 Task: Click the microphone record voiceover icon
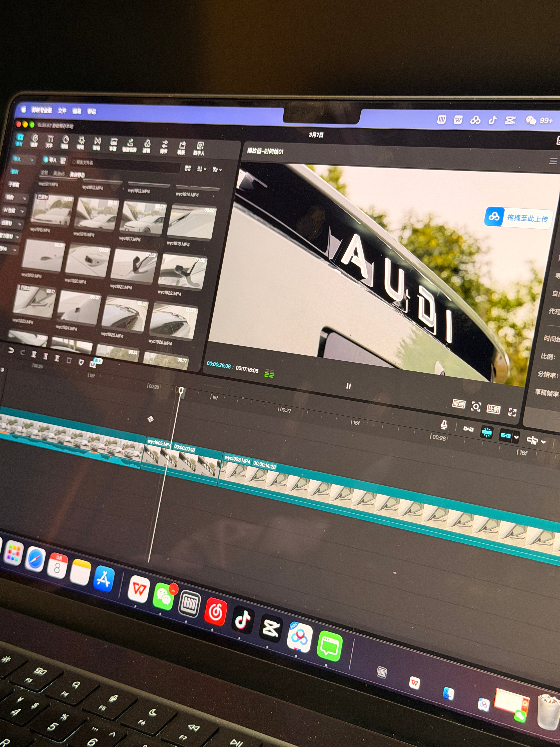(x=444, y=425)
